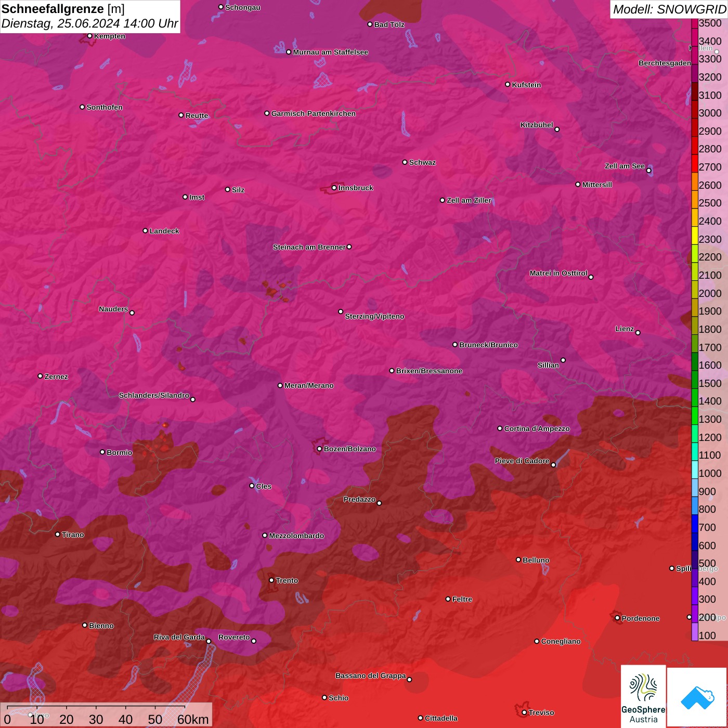Click the GeoSphere Austria logo
The width and height of the screenshot is (728, 728).
(x=643, y=695)
